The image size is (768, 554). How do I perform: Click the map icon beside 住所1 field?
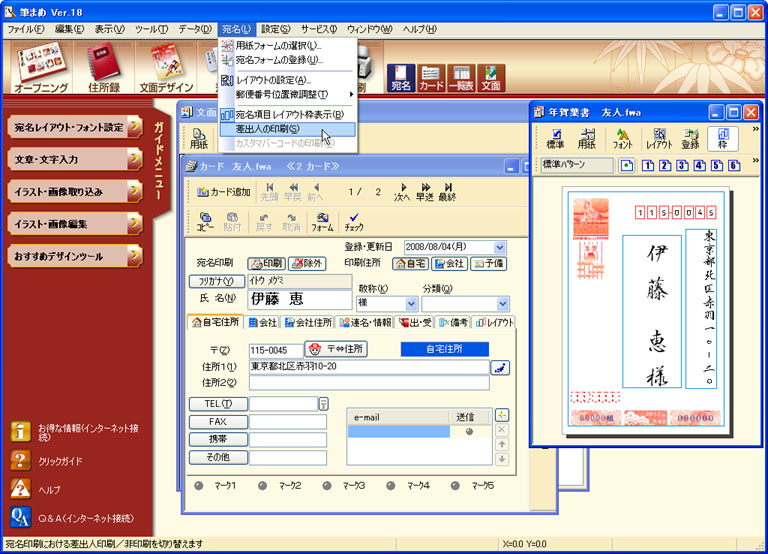point(499,367)
